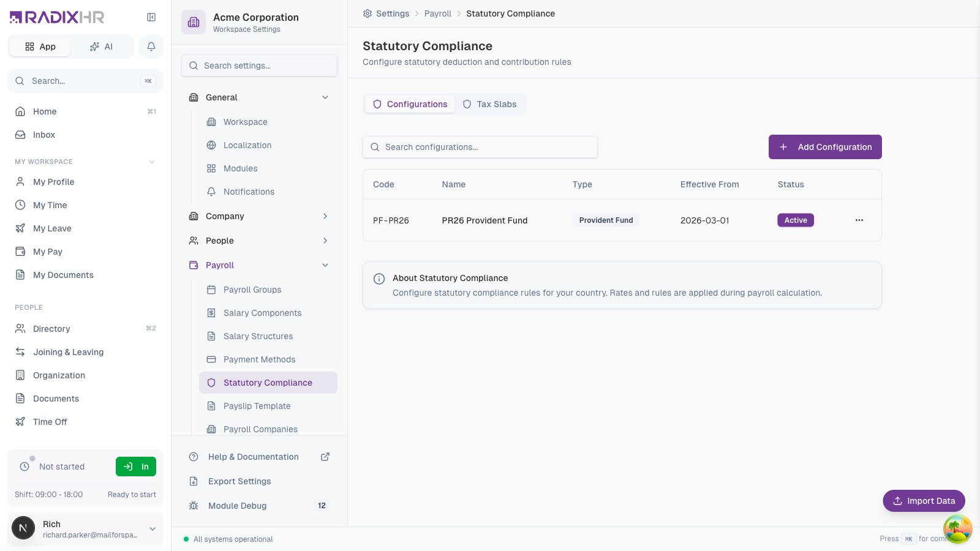Screen dimensions: 980x551
Task: Clock in with the green In button
Action: click(x=136, y=467)
